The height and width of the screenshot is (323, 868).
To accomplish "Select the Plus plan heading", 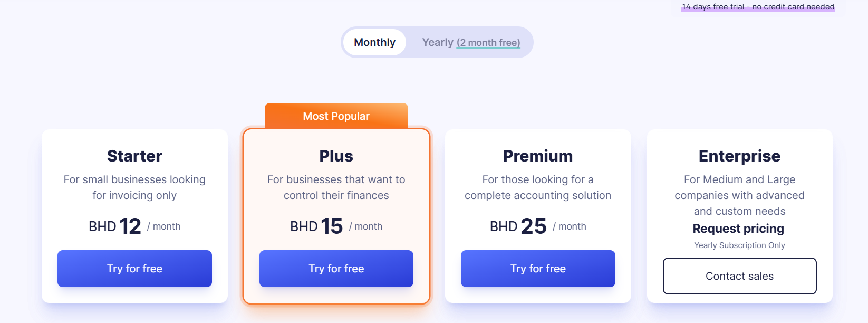I will tap(336, 156).
